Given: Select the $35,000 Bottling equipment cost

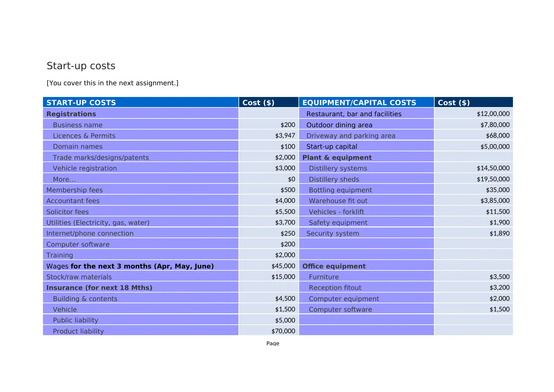Looking at the screenshot, I should click(x=498, y=190).
